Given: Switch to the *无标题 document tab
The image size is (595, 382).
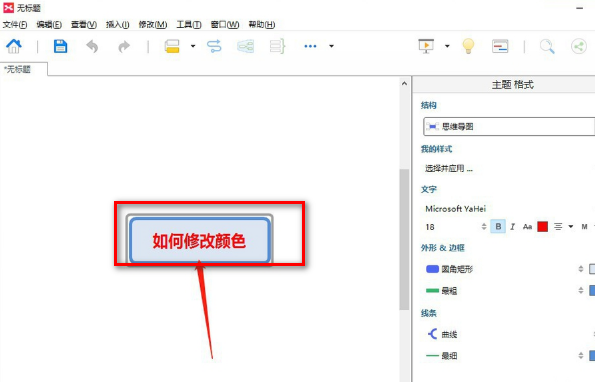Looking at the screenshot, I should 24,69.
